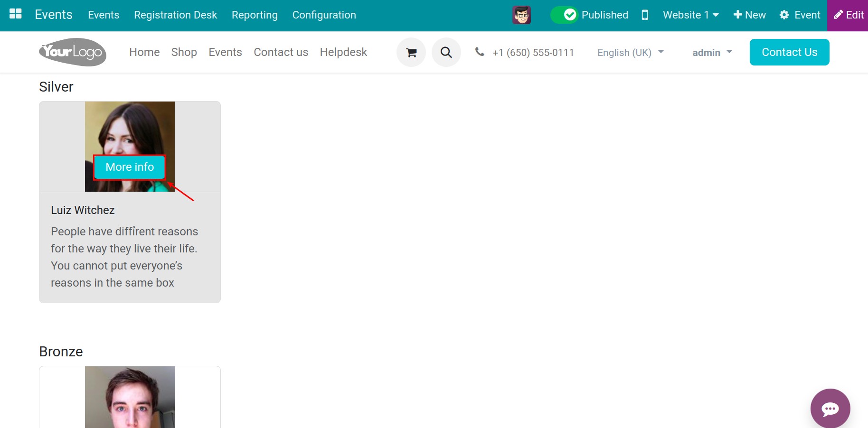The height and width of the screenshot is (428, 868).
Task: Open the Events menu in top bar
Action: coord(104,15)
